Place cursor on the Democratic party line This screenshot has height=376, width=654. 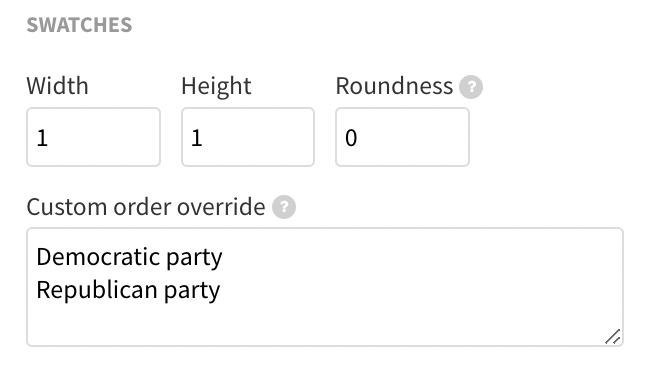pos(129,257)
